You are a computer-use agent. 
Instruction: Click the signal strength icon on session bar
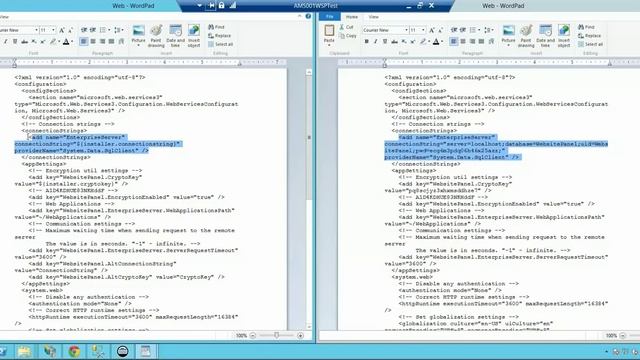233,5
